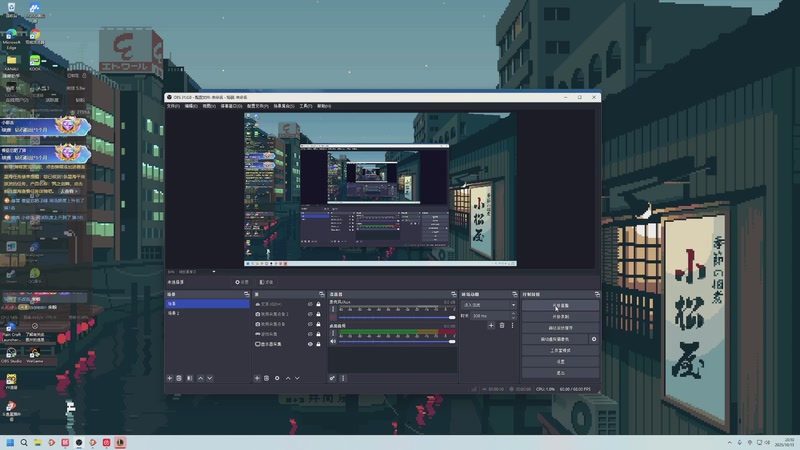Screen dimensions: 800x450
Task: Unlock the 显示器采集 source lock
Action: 318,344
